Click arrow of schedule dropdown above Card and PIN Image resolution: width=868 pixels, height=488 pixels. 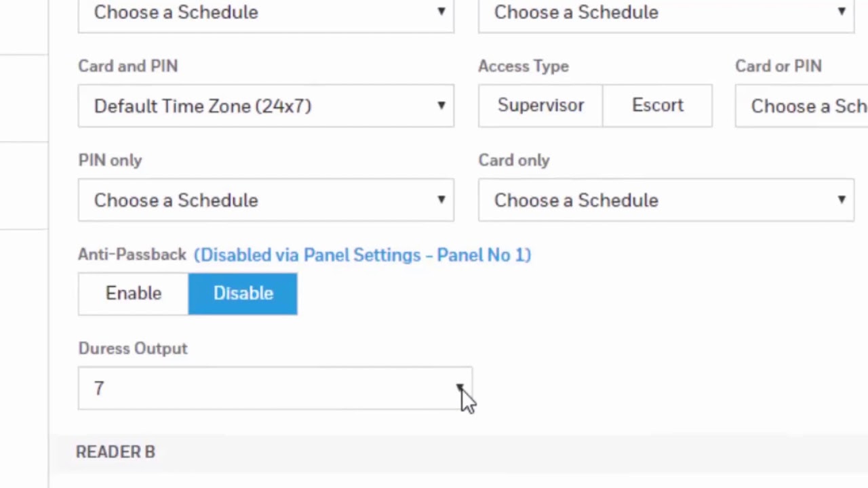click(441, 12)
